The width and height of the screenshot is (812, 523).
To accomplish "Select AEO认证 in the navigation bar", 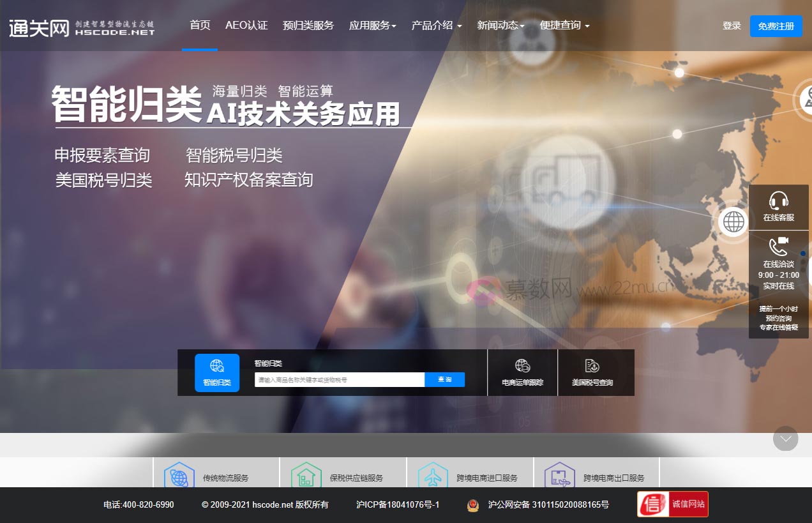I will click(x=246, y=26).
